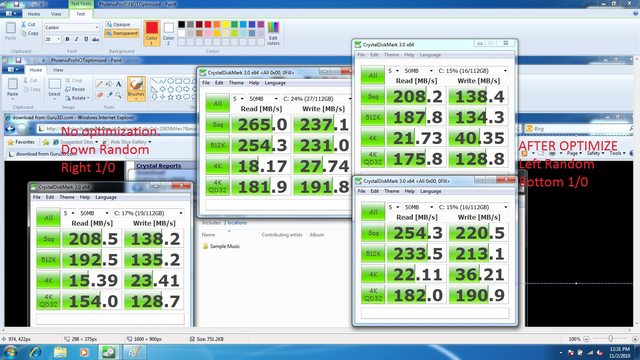Expand the C: 15% drive dropdown in the top-right CrystalDiskMark window

coord(473,71)
